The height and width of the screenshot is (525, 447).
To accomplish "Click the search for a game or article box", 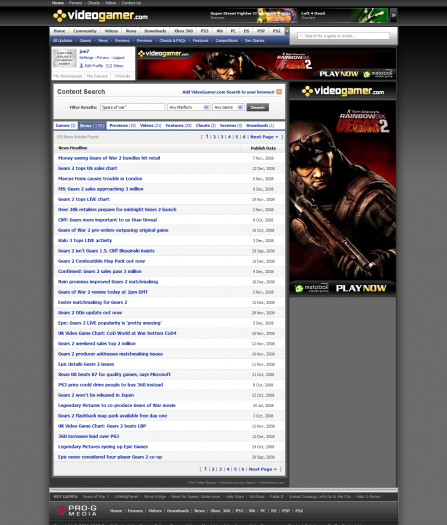I will [344, 36].
